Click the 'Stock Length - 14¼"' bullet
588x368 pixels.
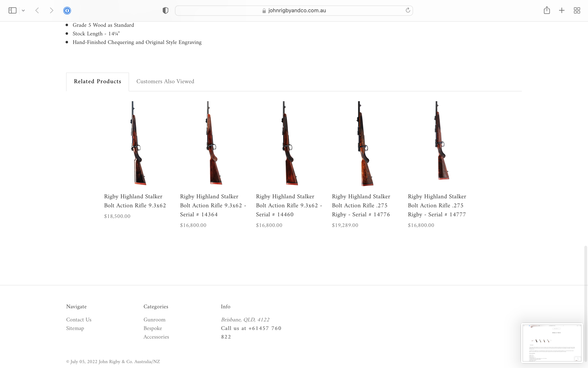pos(96,34)
